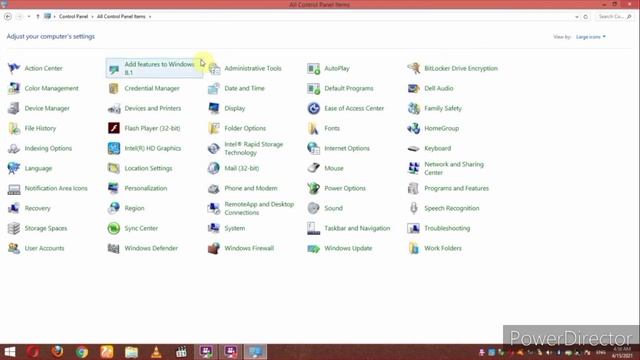Open Programs and Features link
This screenshot has width=640, height=360.
[457, 188]
